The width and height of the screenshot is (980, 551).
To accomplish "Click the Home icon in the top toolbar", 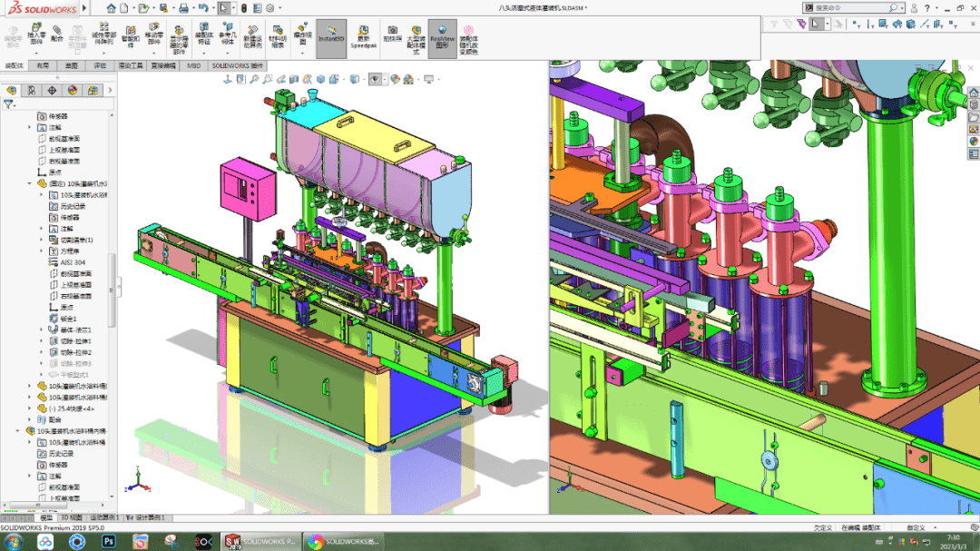I will [x=111, y=8].
